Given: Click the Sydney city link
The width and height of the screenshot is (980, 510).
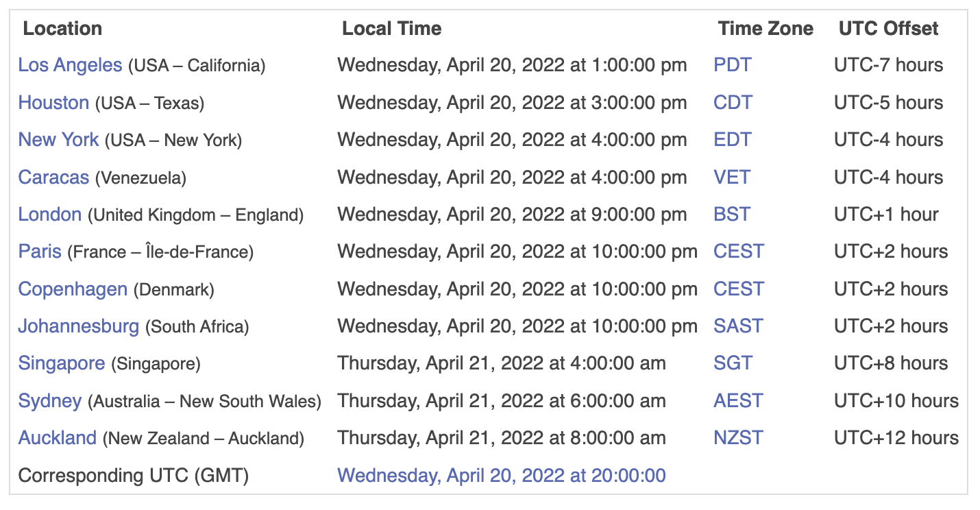Looking at the screenshot, I should pyautogui.click(x=50, y=401).
